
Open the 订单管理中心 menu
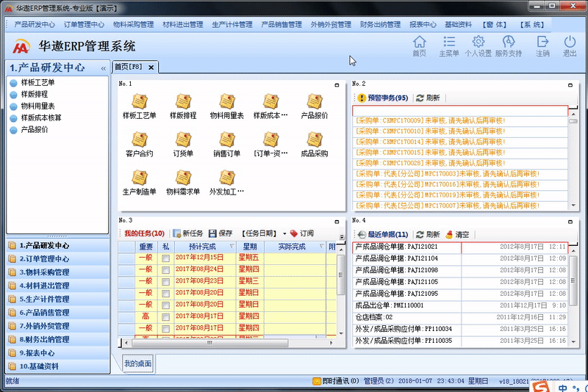[84, 25]
